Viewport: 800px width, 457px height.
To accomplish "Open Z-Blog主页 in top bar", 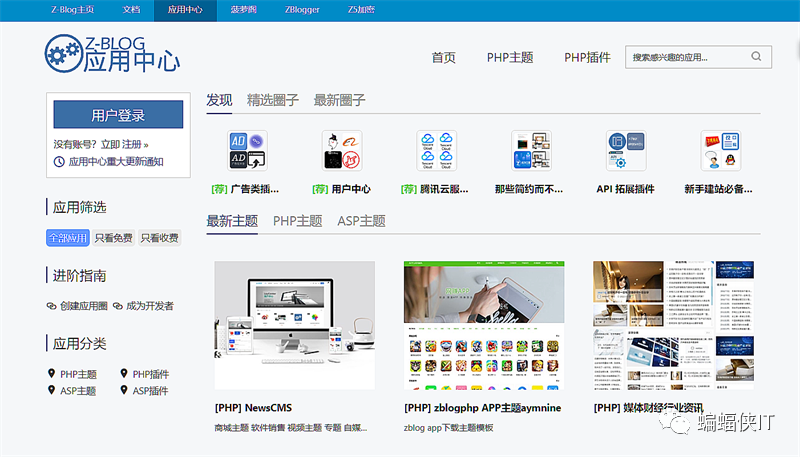I will click(x=72, y=10).
